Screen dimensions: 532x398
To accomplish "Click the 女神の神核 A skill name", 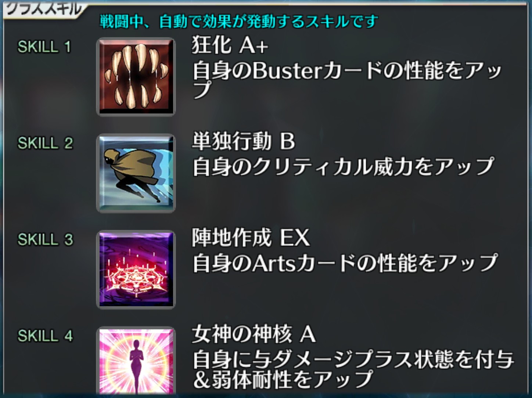I will point(254,334).
